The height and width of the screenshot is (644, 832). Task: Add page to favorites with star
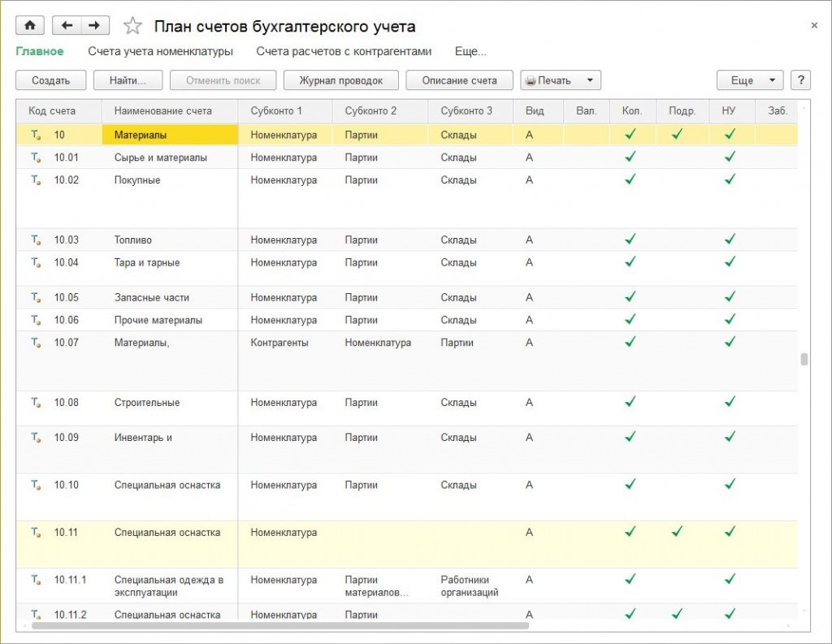click(x=132, y=27)
